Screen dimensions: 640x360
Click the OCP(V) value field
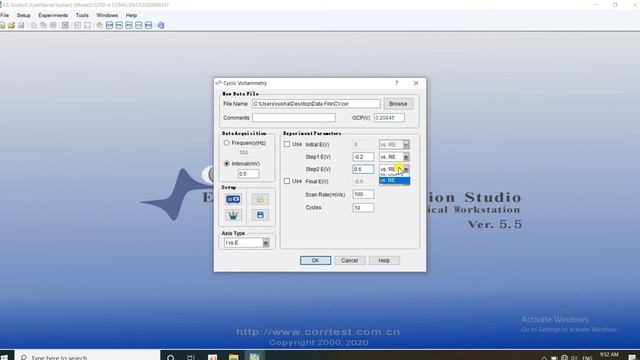tap(389, 118)
